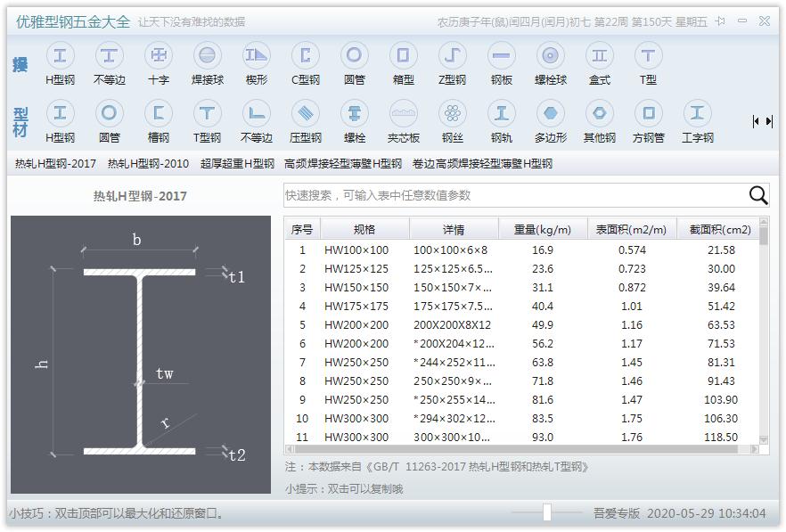Open the 超厚超重H型钢 tab
Screen dimensions: 786x532
coord(237,163)
